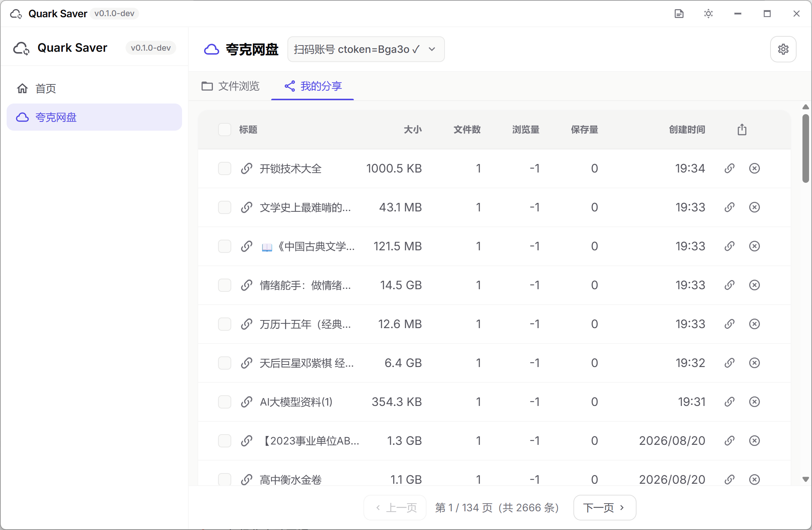
Task: Click the title 高中衡水金卷
Action: (x=290, y=480)
